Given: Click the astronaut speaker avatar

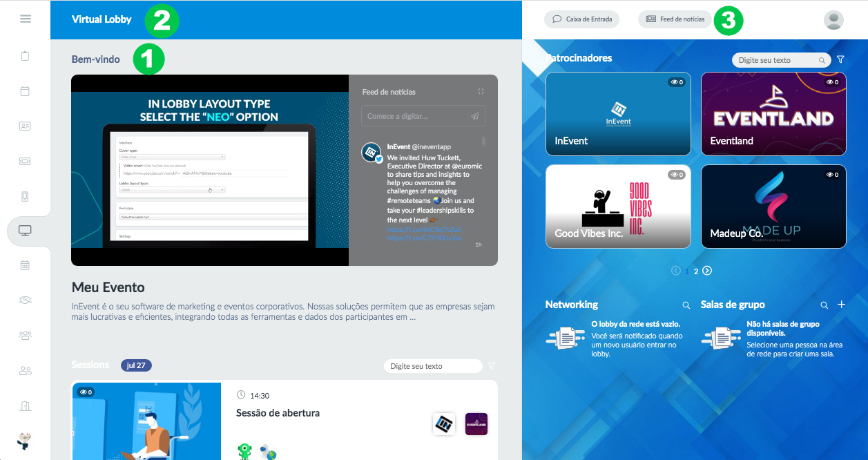Looking at the screenshot, I should pos(269,452).
